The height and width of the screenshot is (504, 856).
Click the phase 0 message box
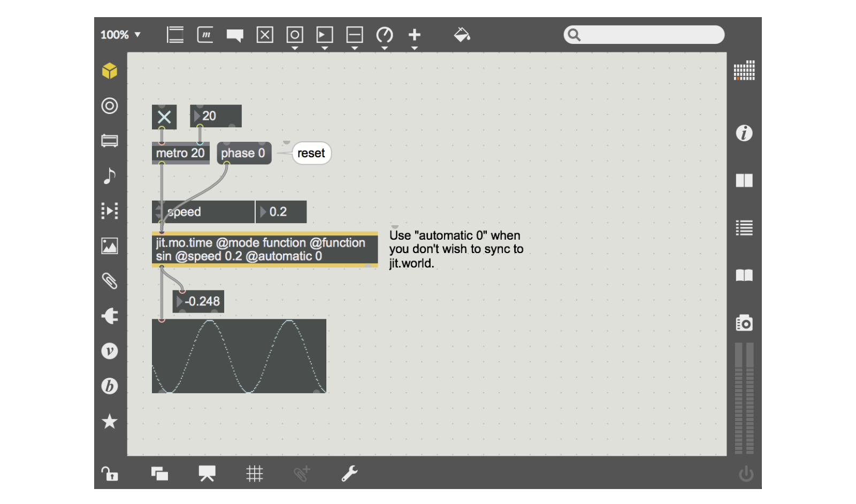click(244, 153)
